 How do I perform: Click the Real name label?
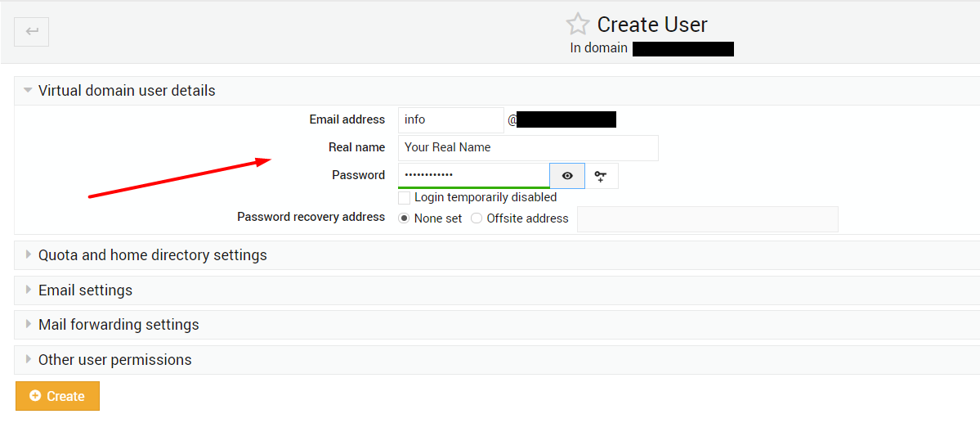click(x=357, y=147)
